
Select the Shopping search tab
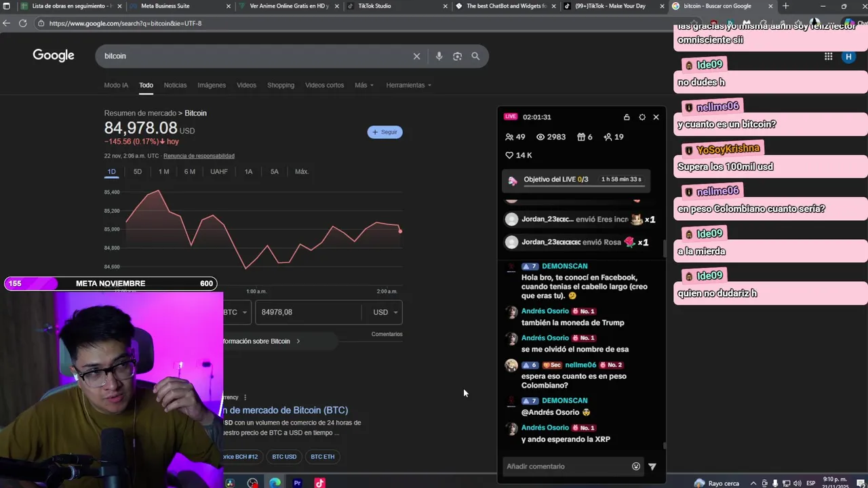(281, 85)
